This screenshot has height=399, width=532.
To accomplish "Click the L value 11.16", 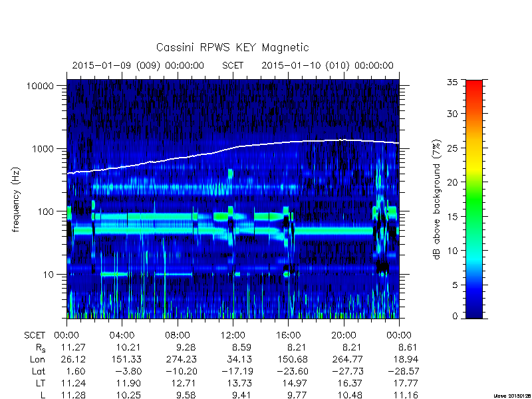I will click(x=407, y=395).
